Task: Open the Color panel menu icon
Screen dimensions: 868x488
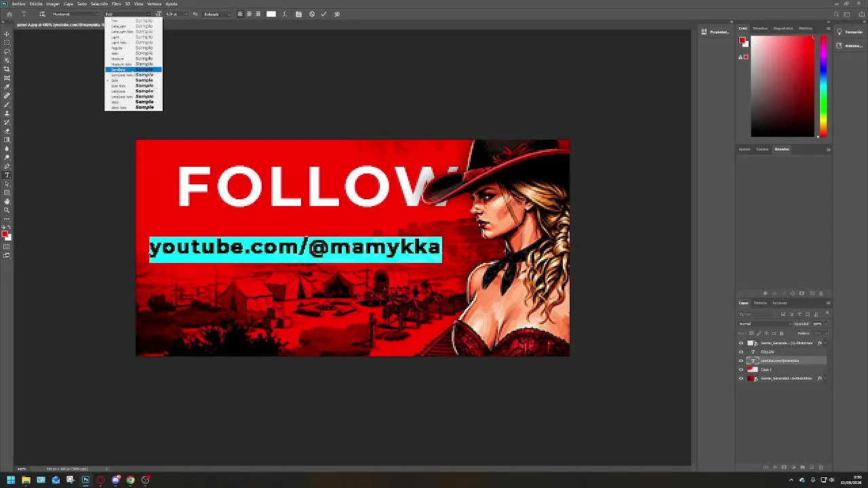Action: click(x=829, y=28)
